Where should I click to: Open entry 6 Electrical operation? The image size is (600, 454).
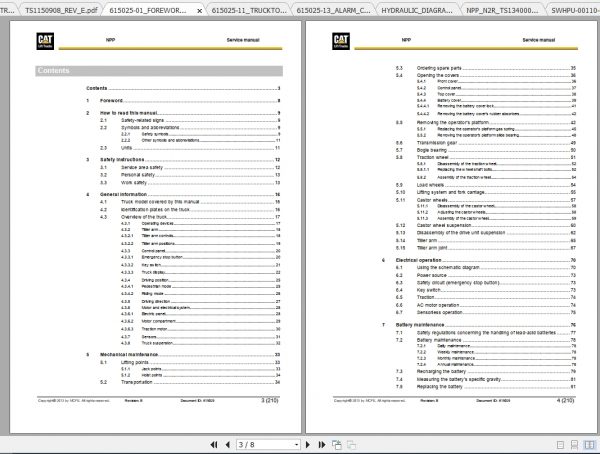click(479, 260)
